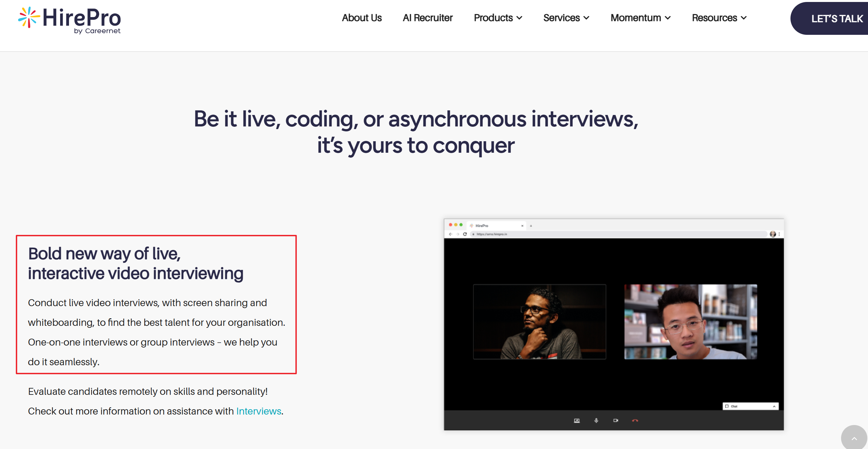This screenshot has height=449, width=868.
Task: Open the Resources dropdown menu
Action: click(719, 18)
